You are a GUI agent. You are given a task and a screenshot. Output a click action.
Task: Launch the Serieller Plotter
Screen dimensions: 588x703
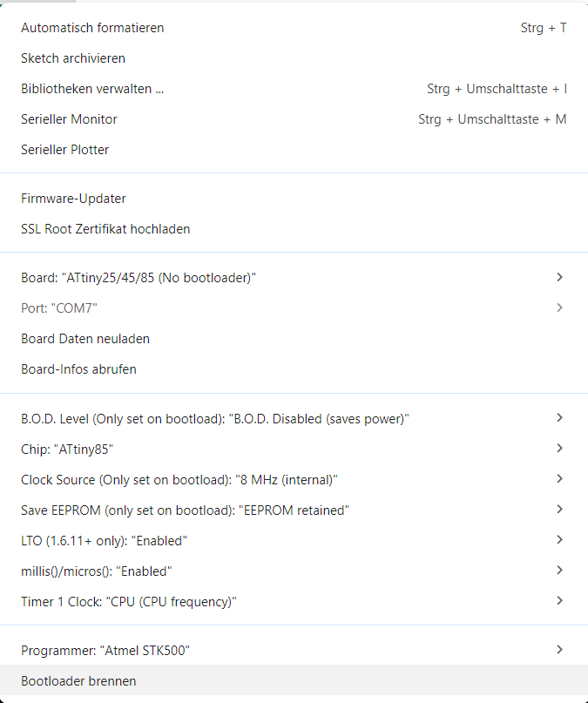pos(65,150)
